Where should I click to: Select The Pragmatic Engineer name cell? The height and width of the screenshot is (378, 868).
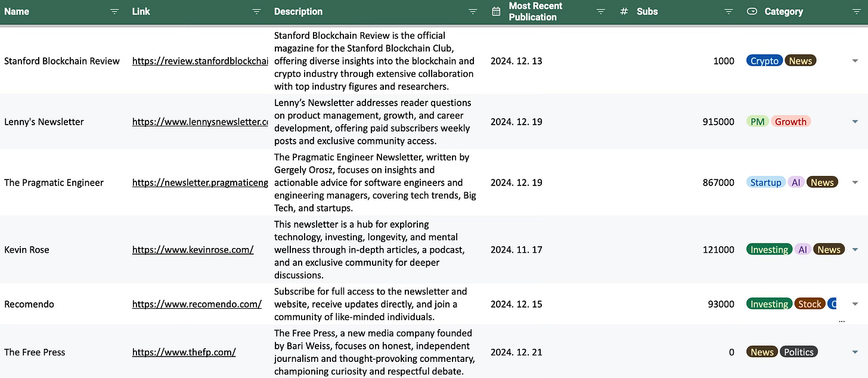tap(54, 182)
